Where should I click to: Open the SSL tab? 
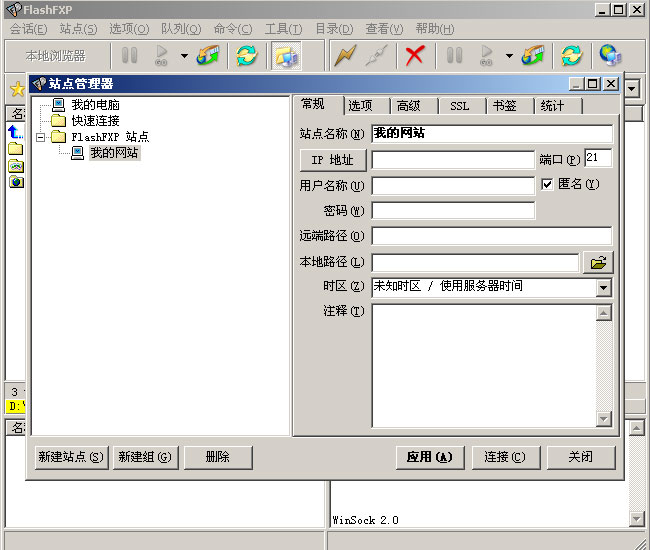(x=459, y=106)
